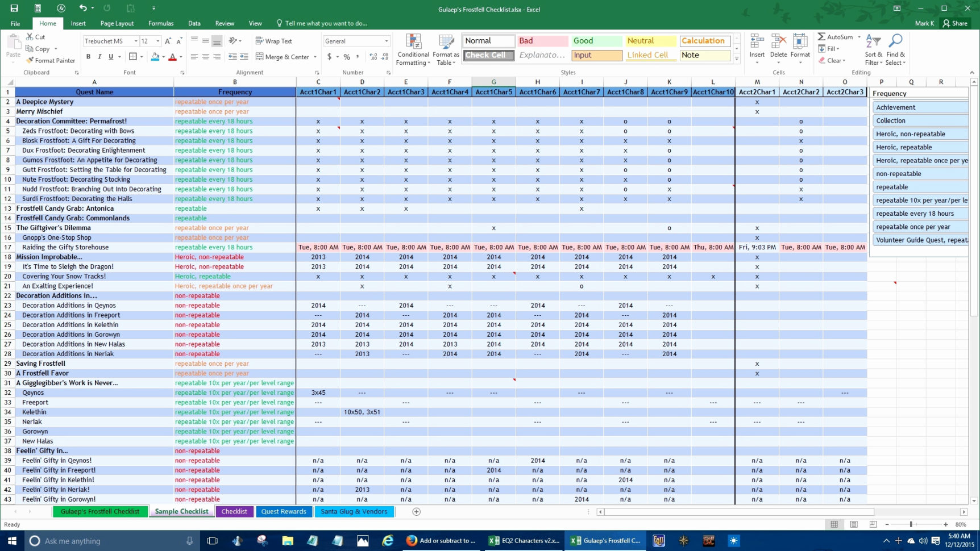Image resolution: width=980 pixels, height=551 pixels.
Task: Toggle bold formatting
Action: click(88, 57)
